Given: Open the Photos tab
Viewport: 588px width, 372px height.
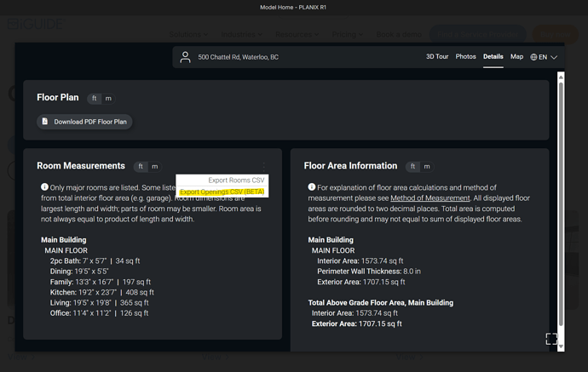Looking at the screenshot, I should [466, 56].
